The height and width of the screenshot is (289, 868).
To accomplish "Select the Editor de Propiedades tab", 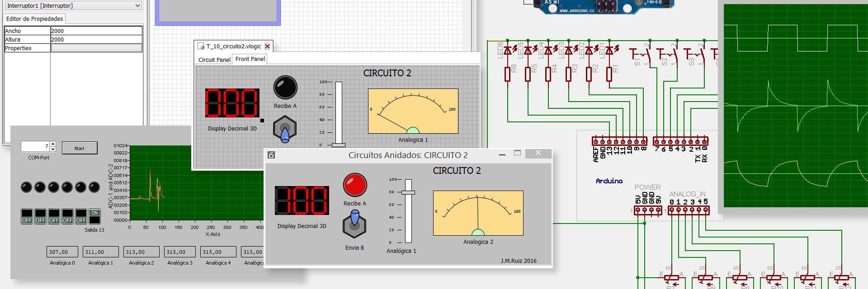I will tap(35, 19).
